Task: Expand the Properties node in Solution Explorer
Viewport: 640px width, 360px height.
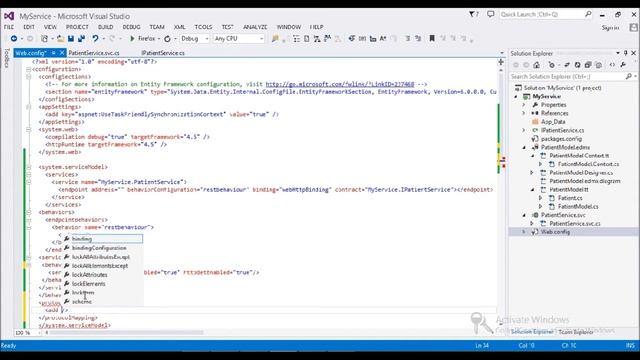Action: coord(524,105)
